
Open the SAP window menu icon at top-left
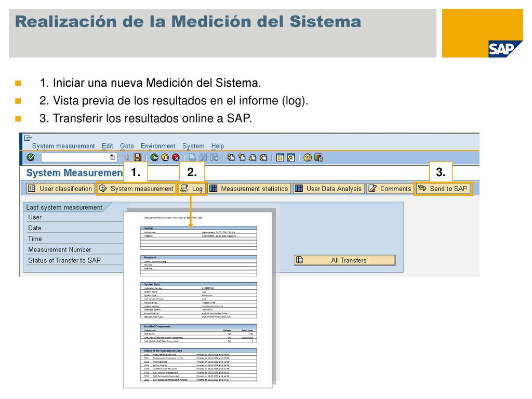point(28,138)
